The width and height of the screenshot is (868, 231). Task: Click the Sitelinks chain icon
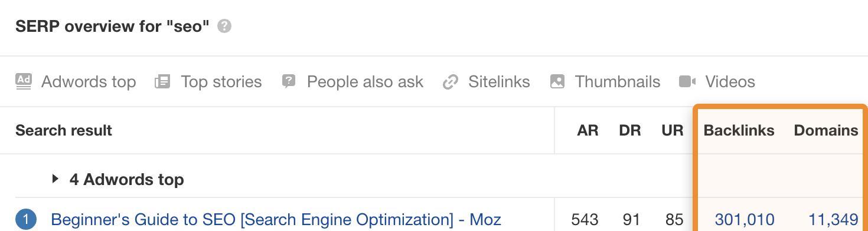[451, 82]
